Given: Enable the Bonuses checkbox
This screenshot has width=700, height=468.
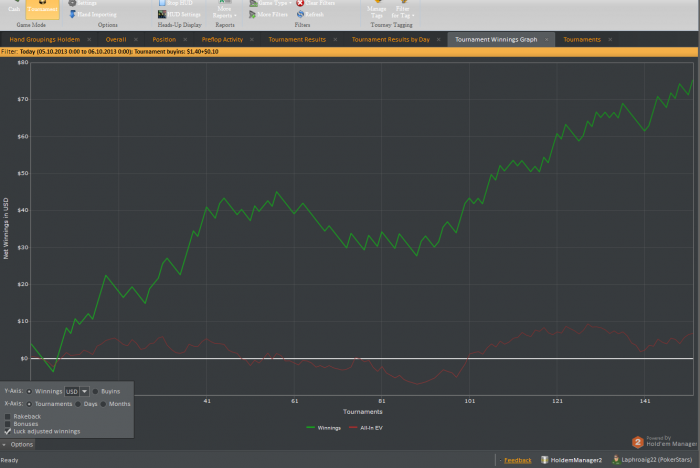Looking at the screenshot, I should [x=8, y=424].
